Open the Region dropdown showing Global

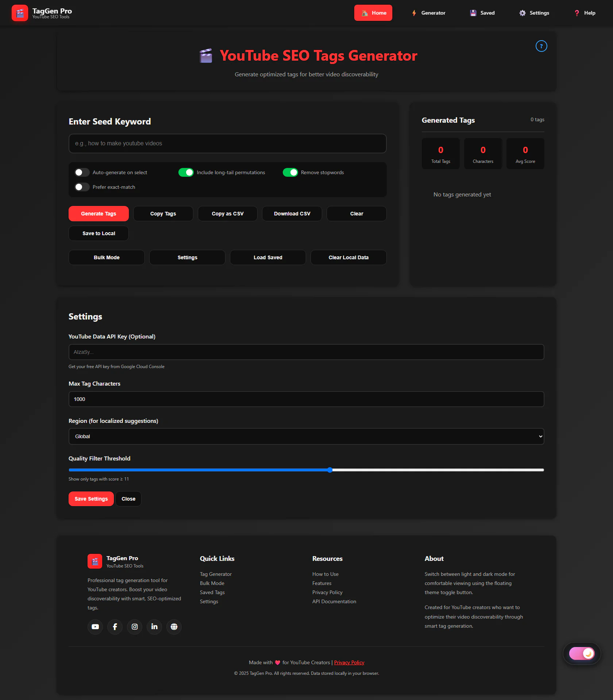click(306, 436)
